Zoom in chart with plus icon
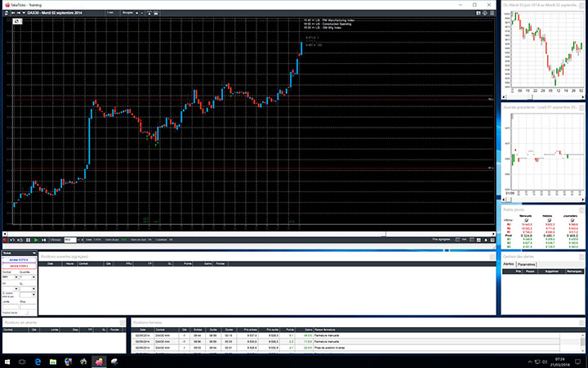 click(137, 13)
